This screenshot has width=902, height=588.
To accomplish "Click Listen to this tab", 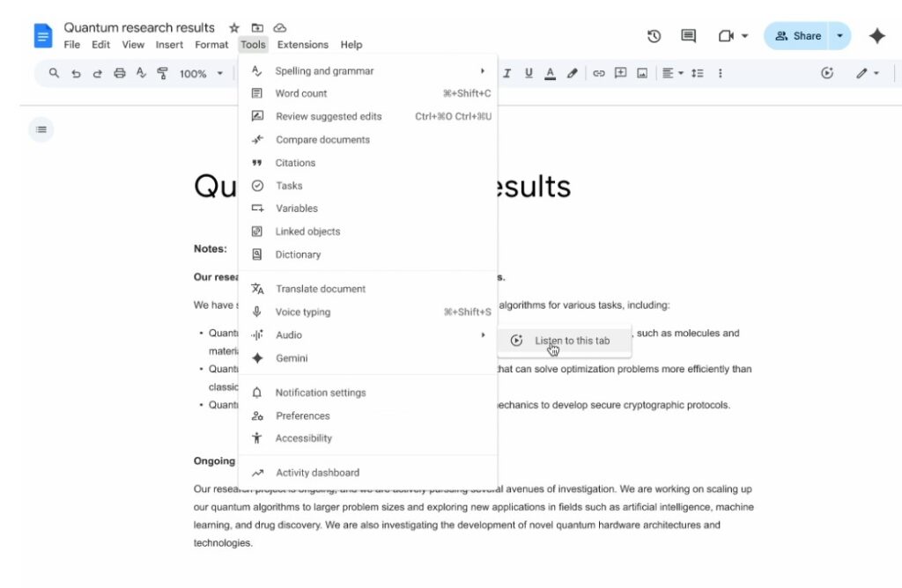I will pyautogui.click(x=565, y=341).
